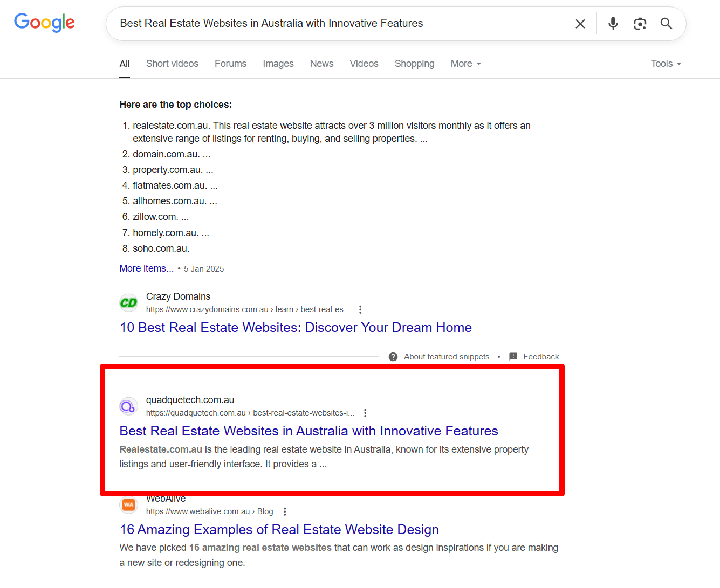This screenshot has width=720, height=588.
Task: Expand the list via More items link
Action: click(147, 268)
